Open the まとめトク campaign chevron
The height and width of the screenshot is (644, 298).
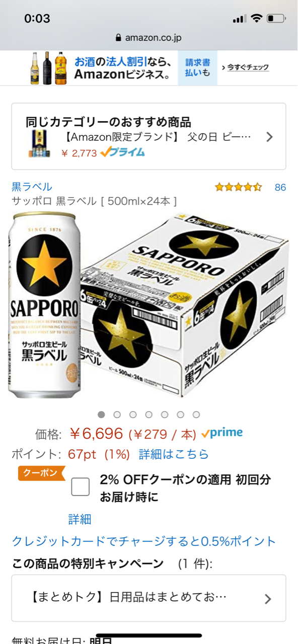[x=268, y=599]
